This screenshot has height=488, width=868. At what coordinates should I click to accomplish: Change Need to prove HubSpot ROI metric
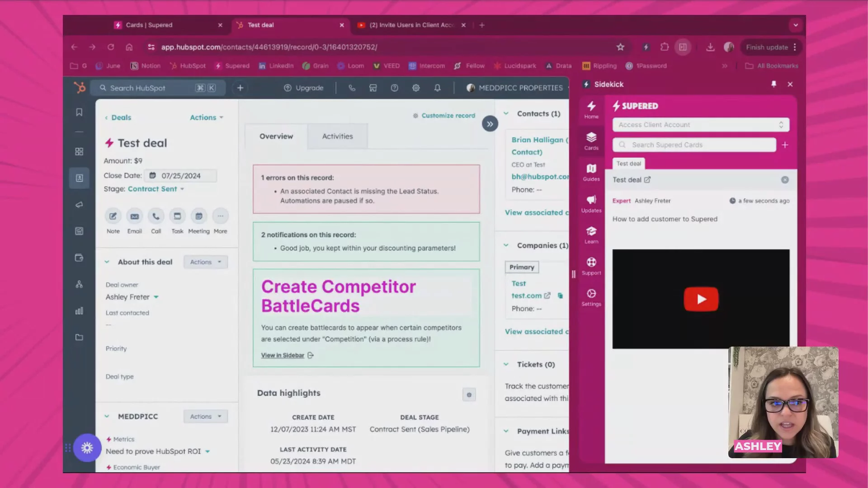tap(157, 451)
